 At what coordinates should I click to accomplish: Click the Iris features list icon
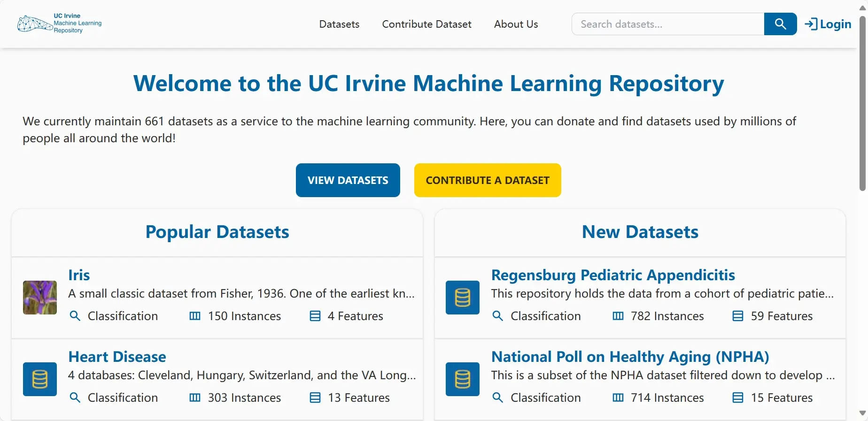tap(315, 316)
